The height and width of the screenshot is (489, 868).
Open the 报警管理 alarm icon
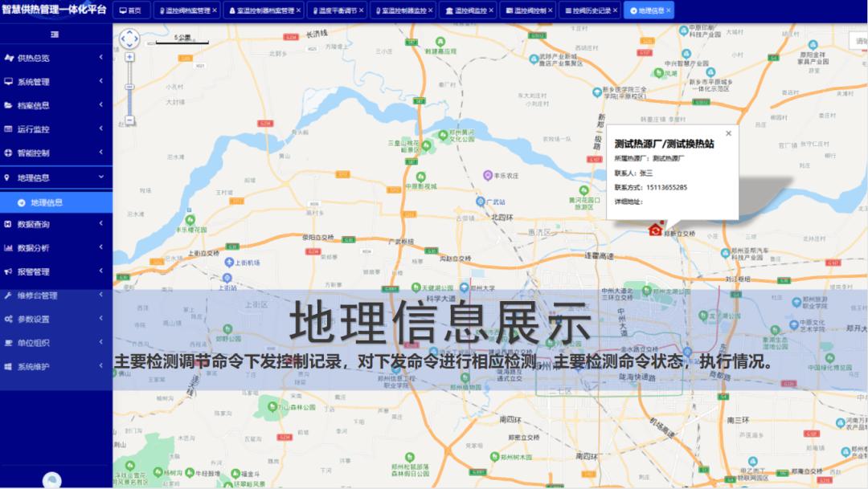point(10,271)
